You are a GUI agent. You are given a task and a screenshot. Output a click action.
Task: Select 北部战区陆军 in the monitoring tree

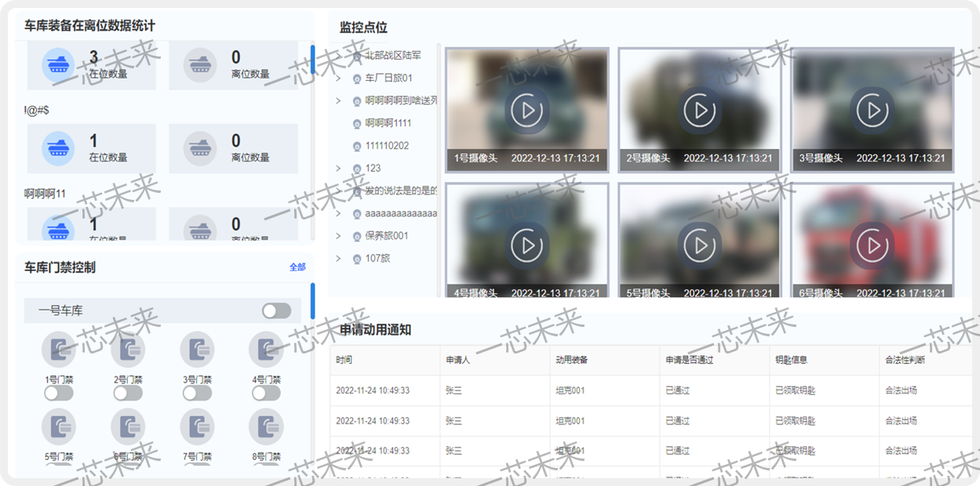pos(393,56)
